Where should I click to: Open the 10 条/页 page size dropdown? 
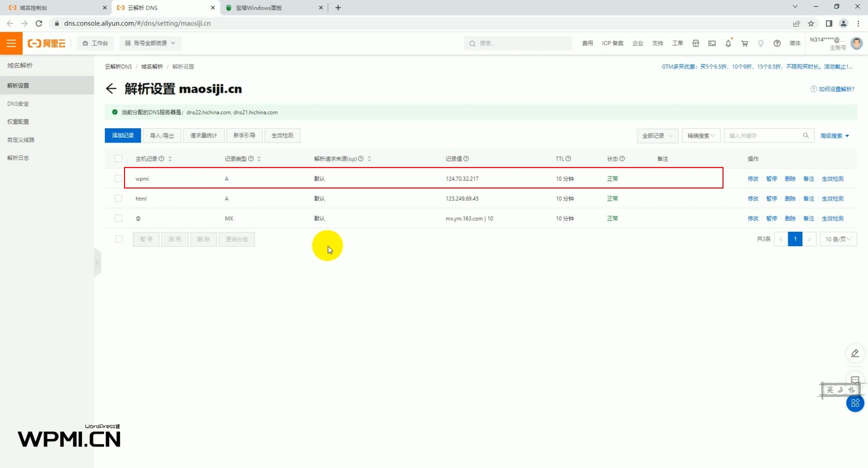(838, 239)
